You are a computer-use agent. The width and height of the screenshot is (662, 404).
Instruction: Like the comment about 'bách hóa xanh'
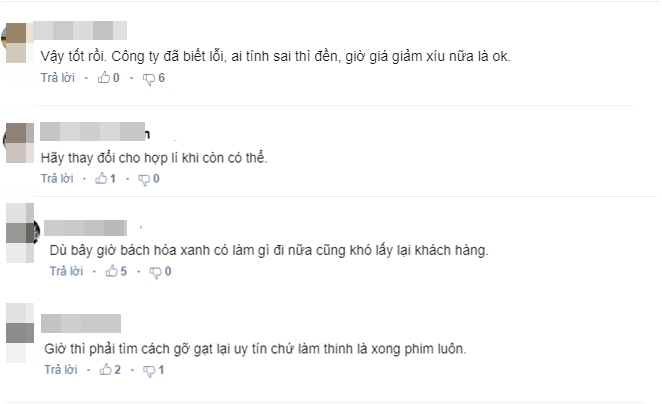tap(111, 271)
